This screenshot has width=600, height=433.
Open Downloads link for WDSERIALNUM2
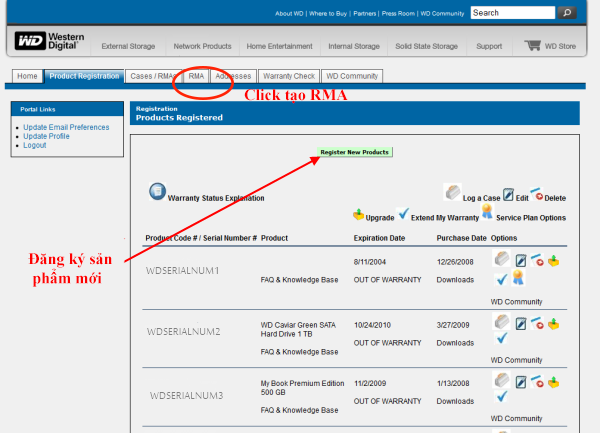(455, 343)
